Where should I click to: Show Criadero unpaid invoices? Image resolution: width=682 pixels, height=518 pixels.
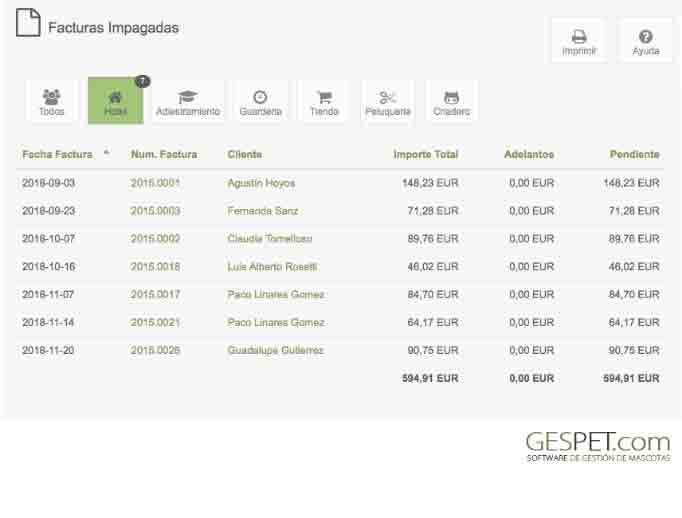[x=452, y=101]
